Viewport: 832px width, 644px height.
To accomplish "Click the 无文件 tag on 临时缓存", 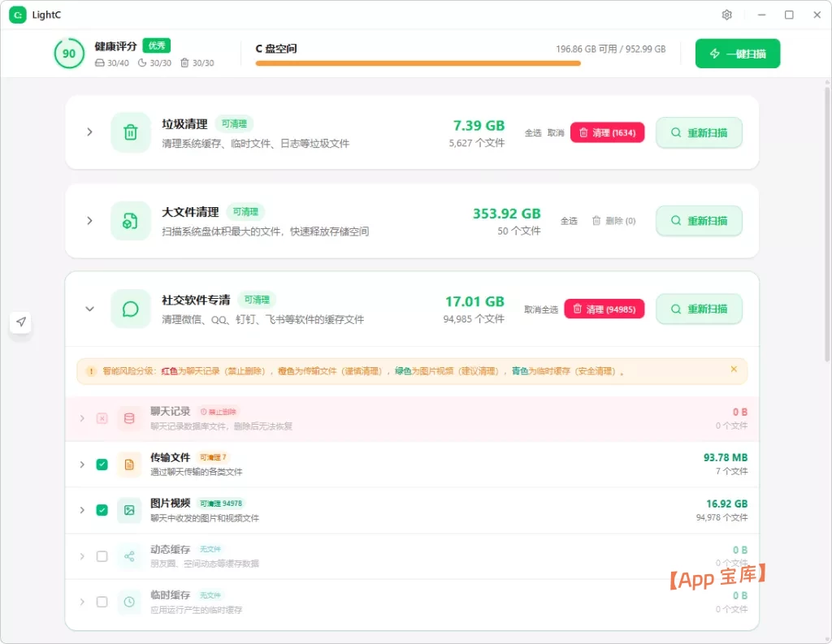I will 210,595.
